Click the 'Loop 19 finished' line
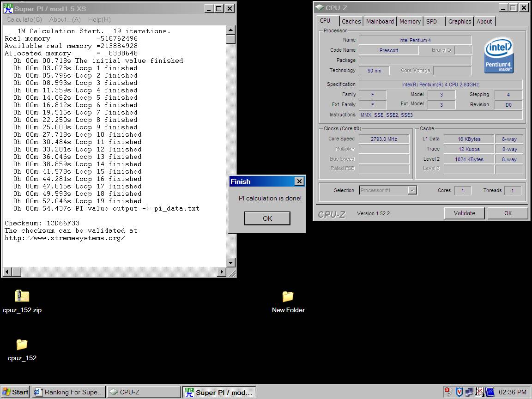 coord(78,201)
